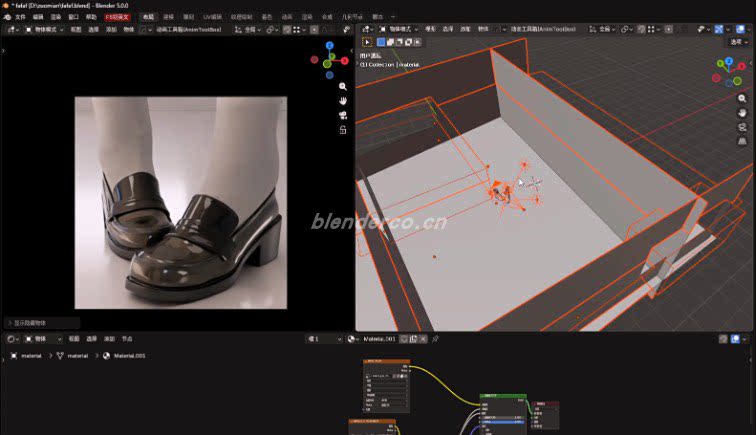
Task: Edit the Material.001 name field
Action: coord(379,339)
